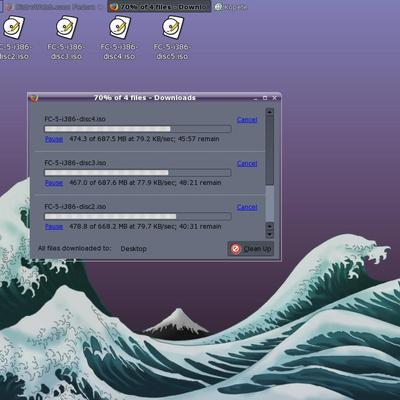The width and height of the screenshot is (400, 400).
Task: Click the FC-5-i386-disc4.iso file name in list
Action: (75, 119)
